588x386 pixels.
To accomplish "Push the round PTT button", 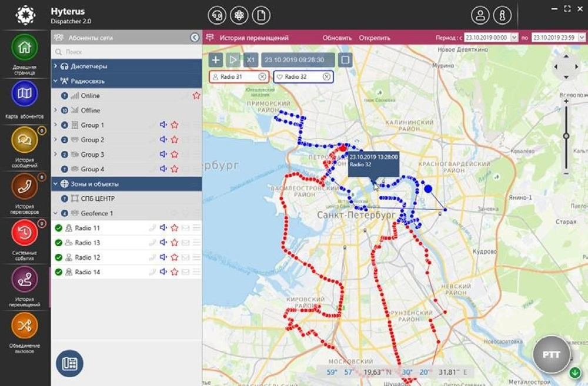I will (x=552, y=354).
